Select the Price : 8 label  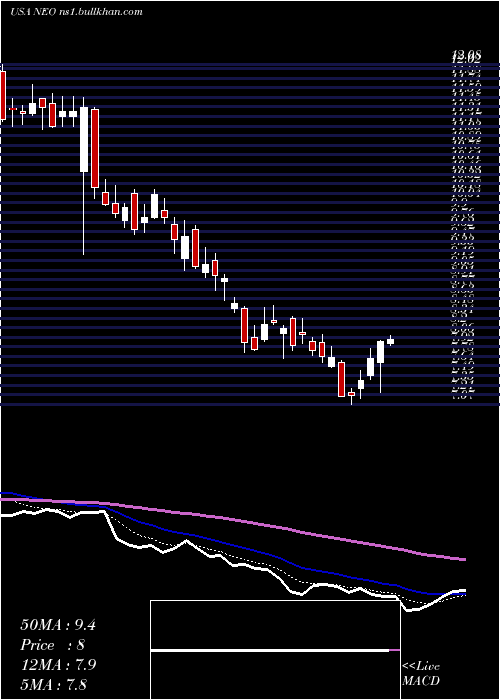point(52,645)
